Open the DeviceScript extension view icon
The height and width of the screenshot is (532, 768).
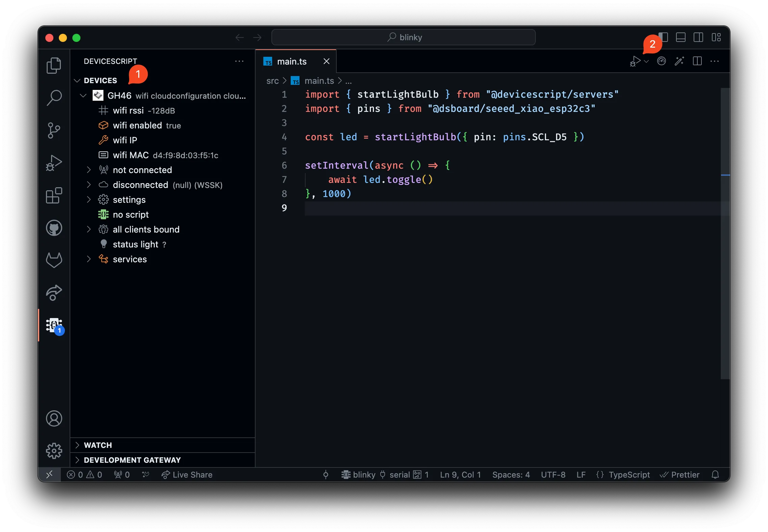[x=54, y=325]
